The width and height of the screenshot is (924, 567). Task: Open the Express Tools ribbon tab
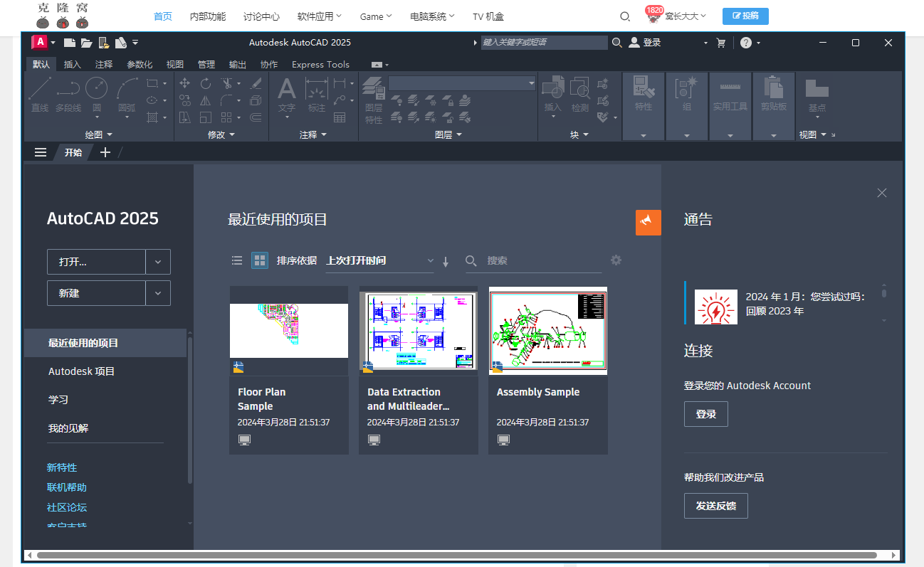click(x=320, y=64)
